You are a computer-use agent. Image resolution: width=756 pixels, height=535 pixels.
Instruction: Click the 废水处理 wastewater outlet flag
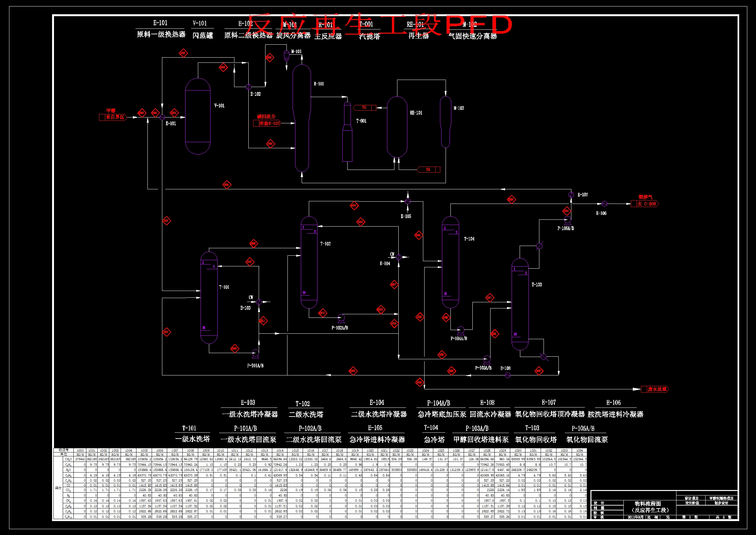coord(655,389)
